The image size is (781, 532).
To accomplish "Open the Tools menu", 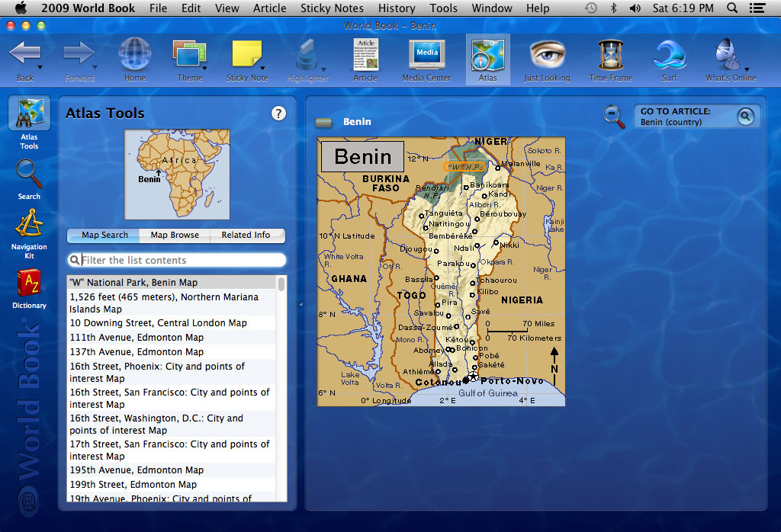I will pos(443,8).
